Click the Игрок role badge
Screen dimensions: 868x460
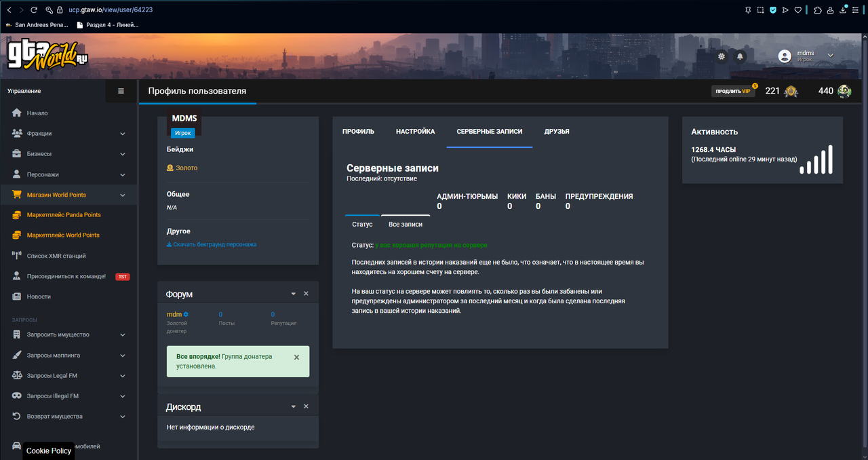pos(182,133)
